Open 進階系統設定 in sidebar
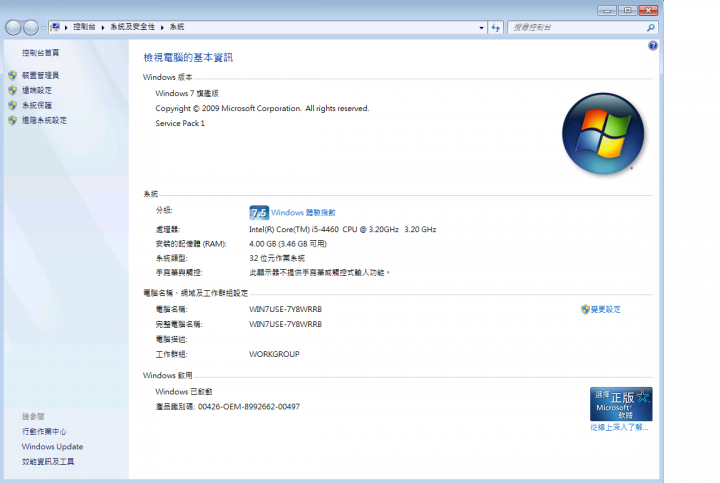Screen dimensions: 720x483 coord(44,120)
